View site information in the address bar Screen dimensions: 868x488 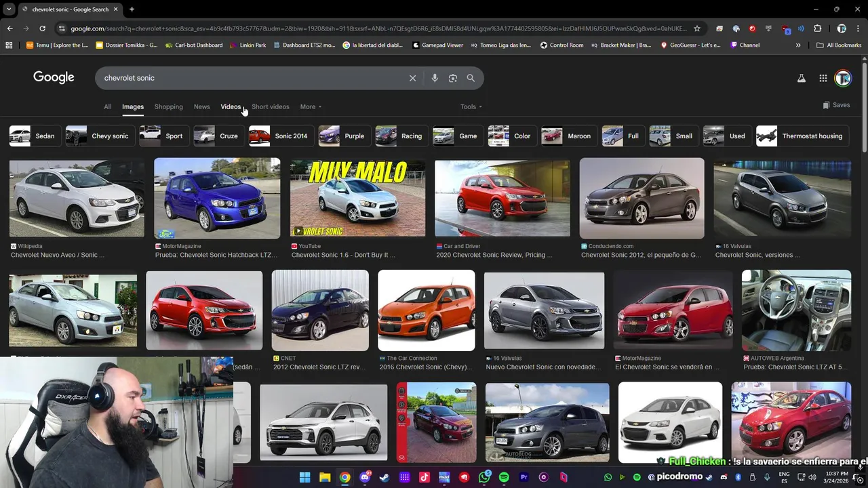[x=62, y=28]
